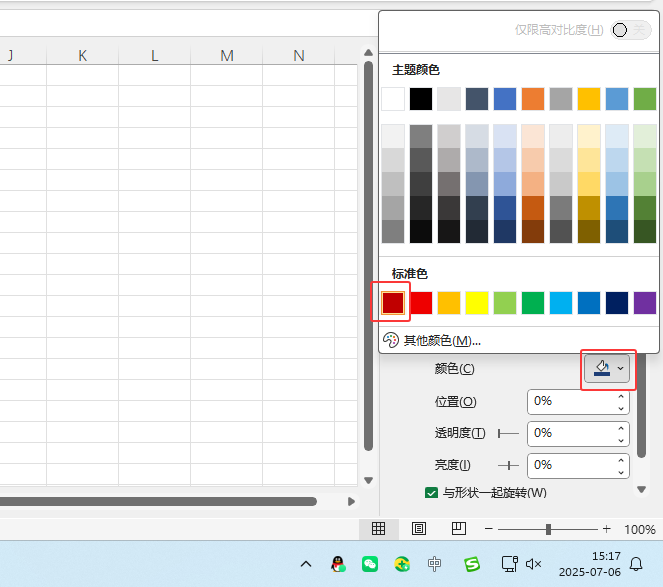Click the zoom slider handle
This screenshot has width=663, height=587.
click(548, 529)
